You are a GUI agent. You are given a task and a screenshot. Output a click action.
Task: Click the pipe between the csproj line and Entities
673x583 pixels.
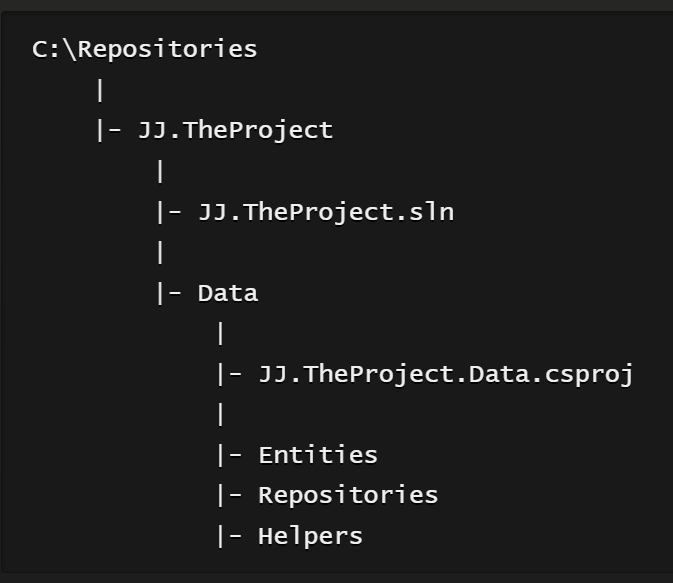221,414
